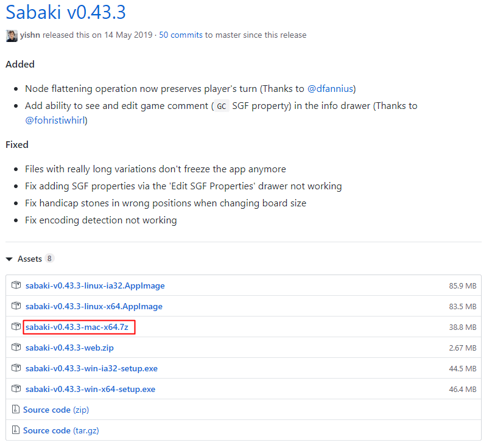This screenshot has height=448, width=492.
Task: Download sabaki-v0.43.3-web.zip
Action: coord(69,348)
